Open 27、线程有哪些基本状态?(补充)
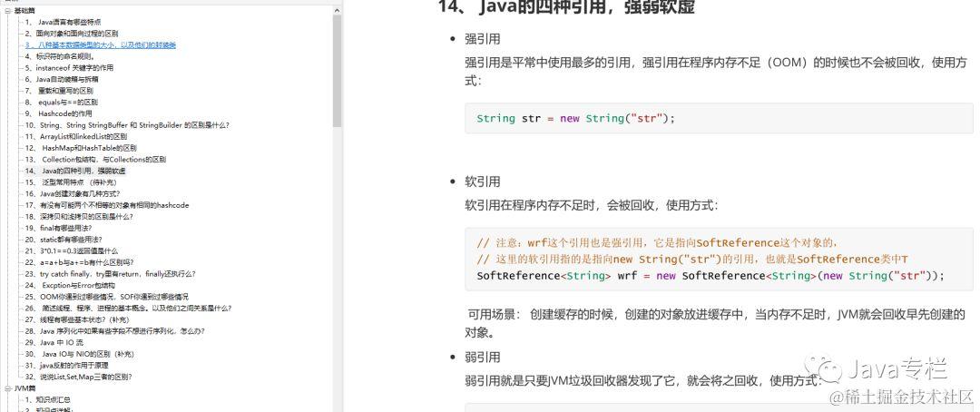This screenshot has height=412, width=980. (76, 319)
